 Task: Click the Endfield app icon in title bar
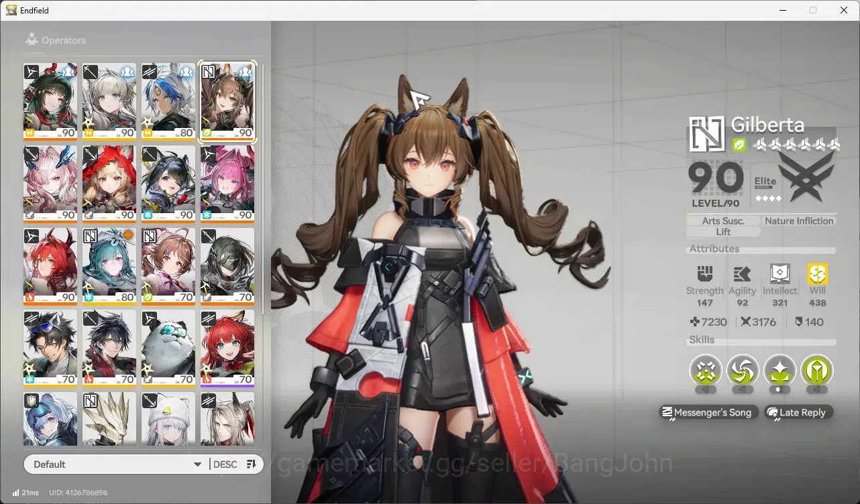11,10
